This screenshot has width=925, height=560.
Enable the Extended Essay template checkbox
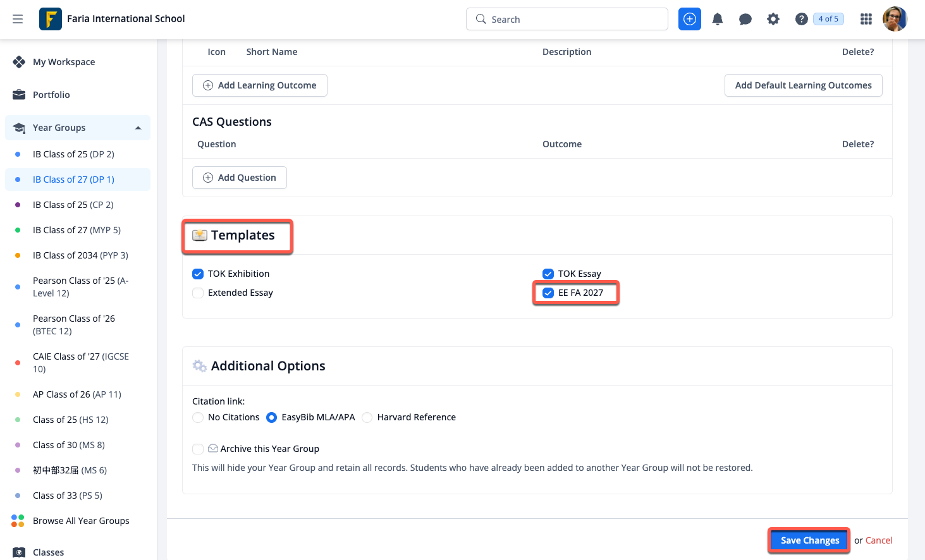[x=198, y=293]
